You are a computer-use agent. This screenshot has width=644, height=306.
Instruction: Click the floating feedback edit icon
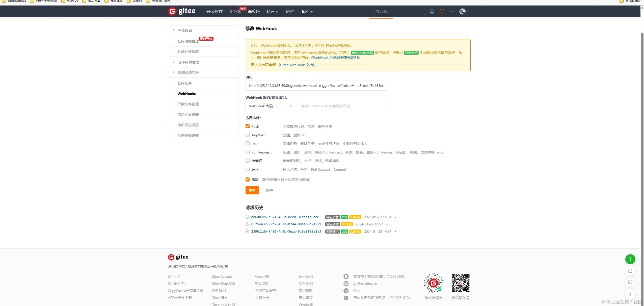pyautogui.click(x=630, y=271)
